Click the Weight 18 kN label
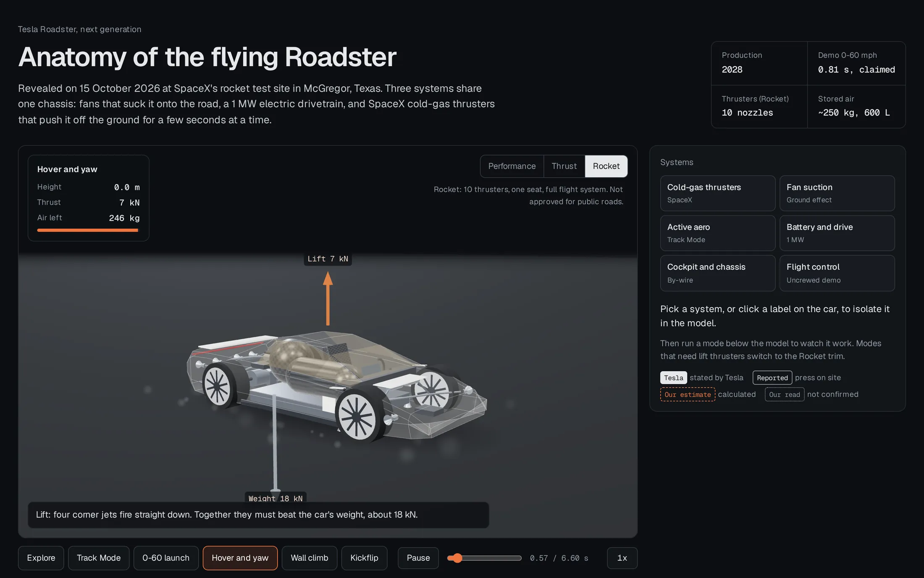924x578 pixels. (276, 498)
